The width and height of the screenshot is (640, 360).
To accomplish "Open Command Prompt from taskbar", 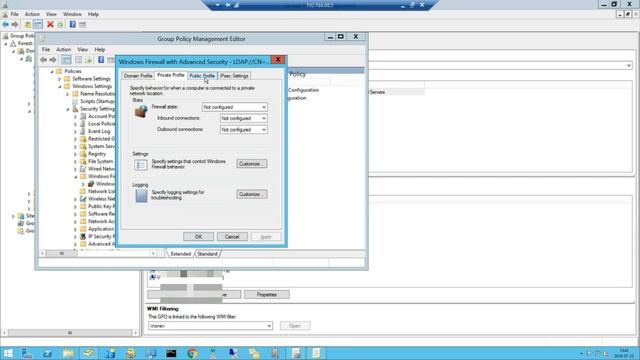I will pyautogui.click(x=171, y=353).
